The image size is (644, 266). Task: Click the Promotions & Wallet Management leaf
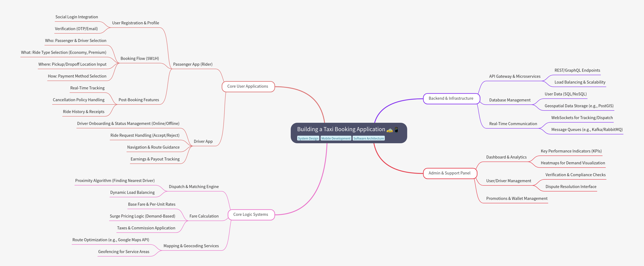pyautogui.click(x=517, y=199)
